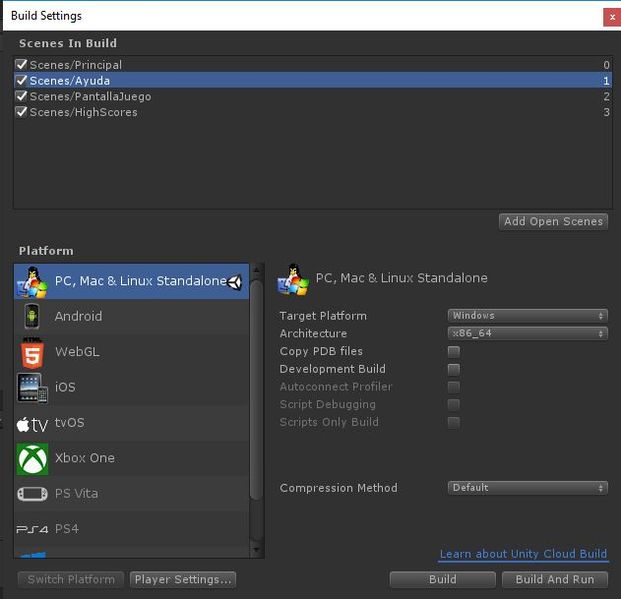Click platform list scroll down arrow
The width and height of the screenshot is (621, 599).
click(x=257, y=549)
